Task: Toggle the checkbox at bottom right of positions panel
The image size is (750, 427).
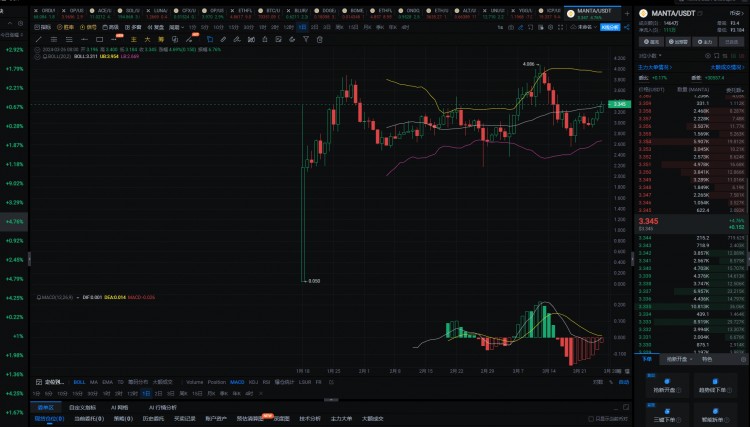Action: tap(593, 419)
